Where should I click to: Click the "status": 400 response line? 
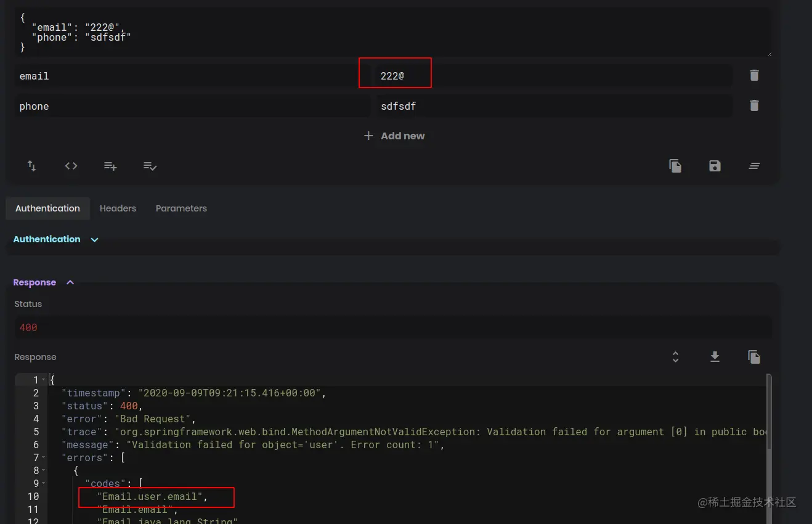tap(102, 406)
